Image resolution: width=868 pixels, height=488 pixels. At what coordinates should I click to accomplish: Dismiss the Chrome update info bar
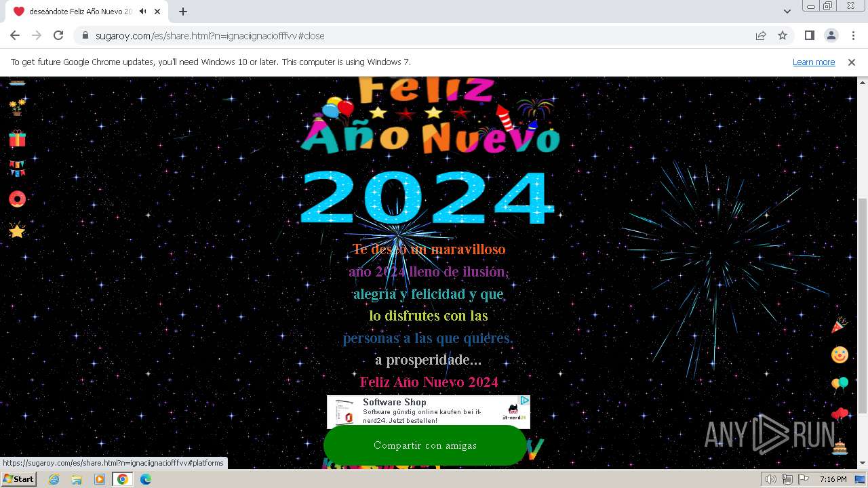click(x=852, y=62)
